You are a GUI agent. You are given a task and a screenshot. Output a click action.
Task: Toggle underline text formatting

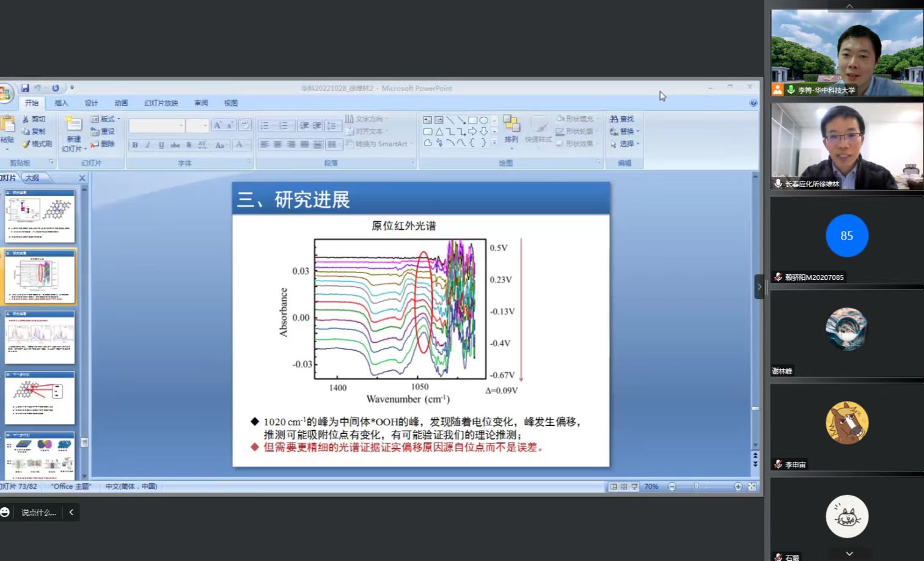pyautogui.click(x=161, y=145)
